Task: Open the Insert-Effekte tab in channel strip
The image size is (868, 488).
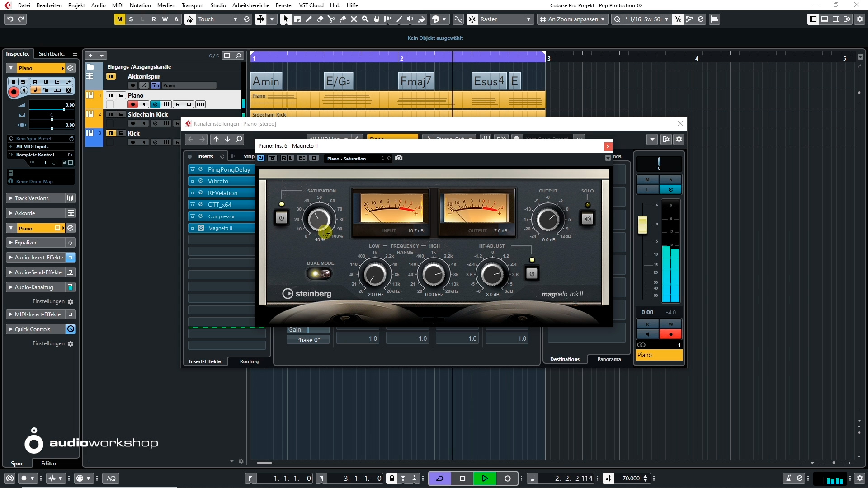Action: coord(205,361)
